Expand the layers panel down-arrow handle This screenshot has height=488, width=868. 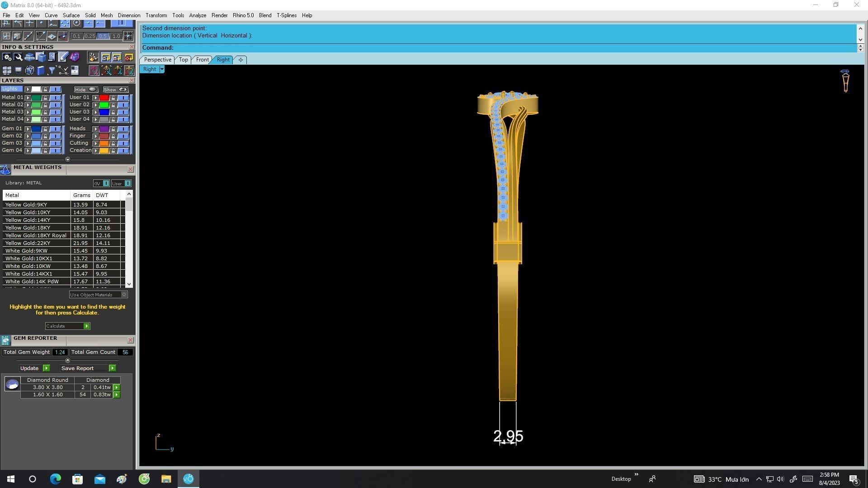pos(68,160)
